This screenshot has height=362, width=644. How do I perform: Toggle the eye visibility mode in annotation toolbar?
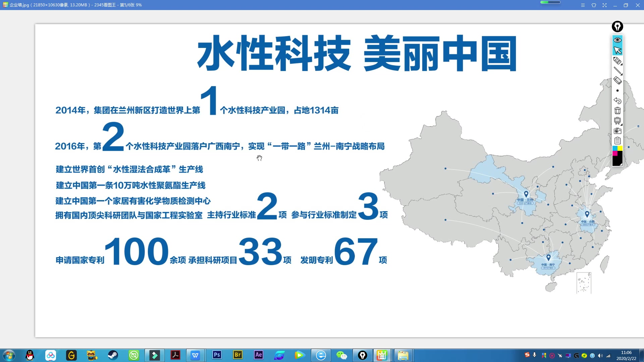tap(618, 40)
